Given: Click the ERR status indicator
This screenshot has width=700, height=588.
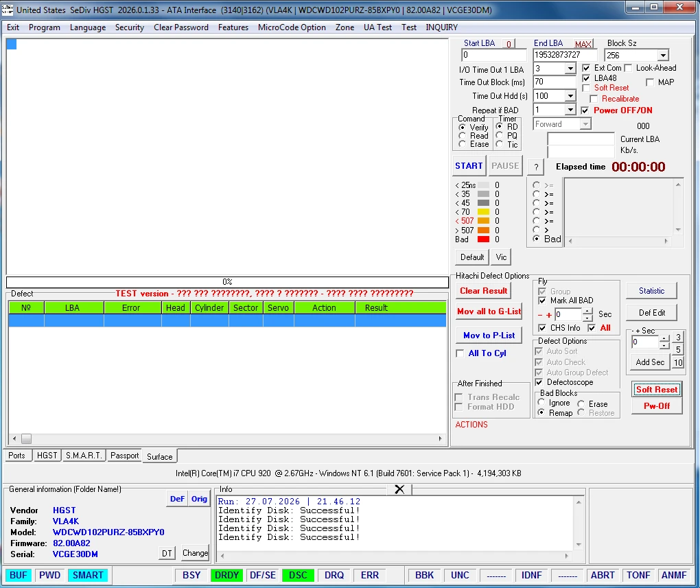Looking at the screenshot, I should tap(370, 575).
